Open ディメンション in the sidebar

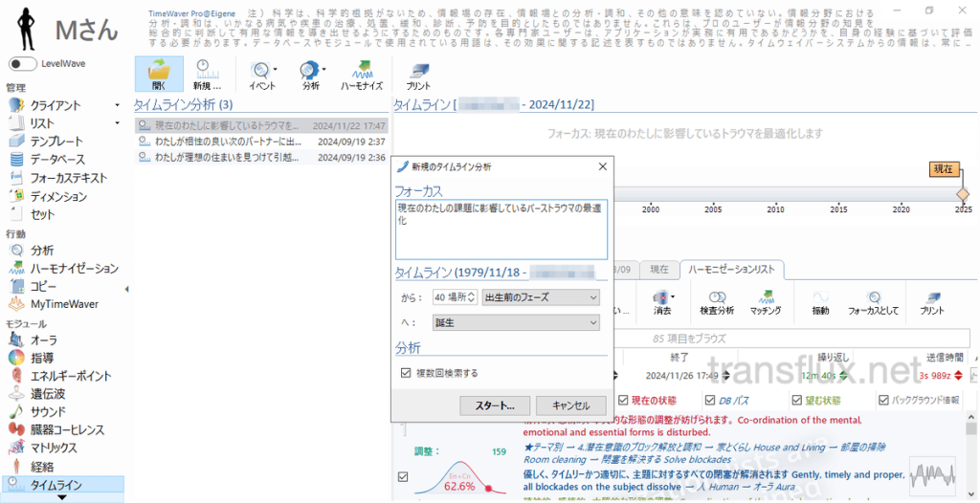(x=58, y=197)
